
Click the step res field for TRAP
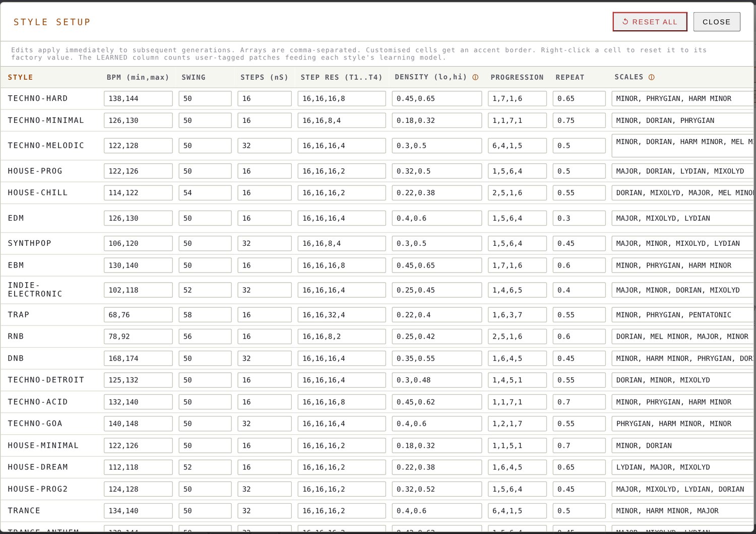(341, 315)
